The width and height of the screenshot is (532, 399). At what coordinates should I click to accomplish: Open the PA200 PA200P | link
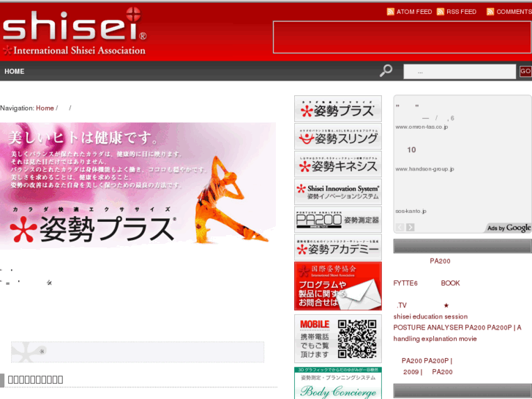pyautogui.click(x=427, y=361)
